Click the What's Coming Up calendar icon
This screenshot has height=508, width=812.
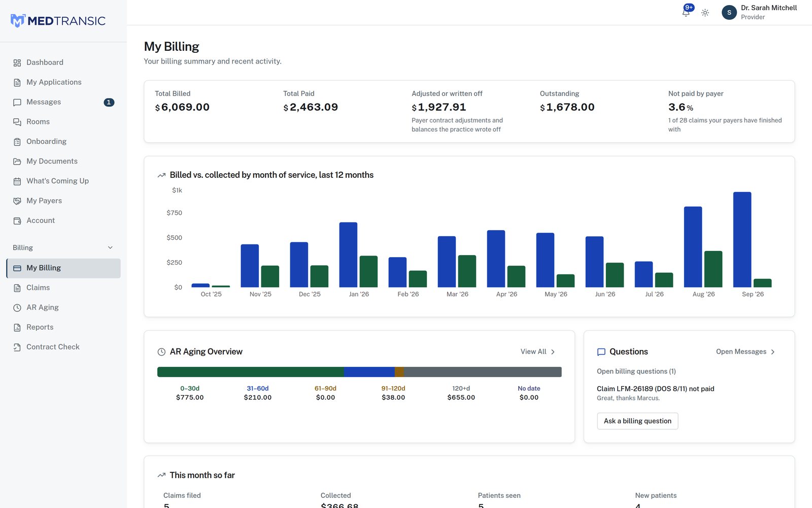(x=17, y=181)
